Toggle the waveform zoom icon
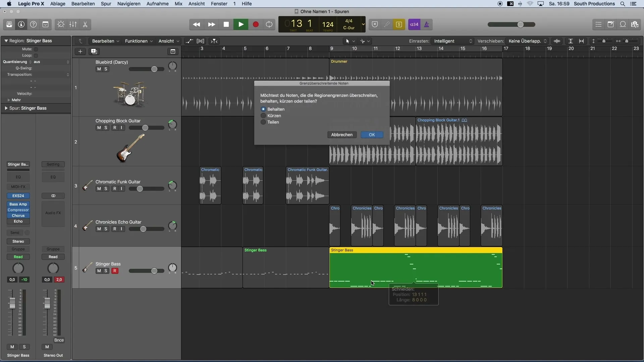The image size is (644, 362). [x=557, y=41]
